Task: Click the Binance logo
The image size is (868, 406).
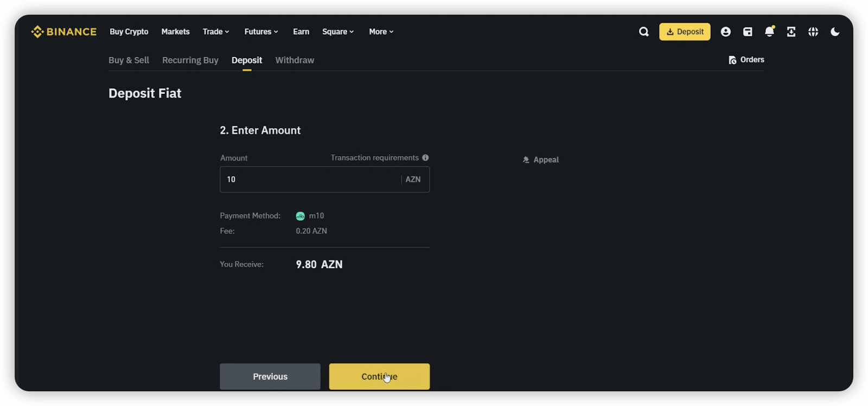Action: coord(64,31)
